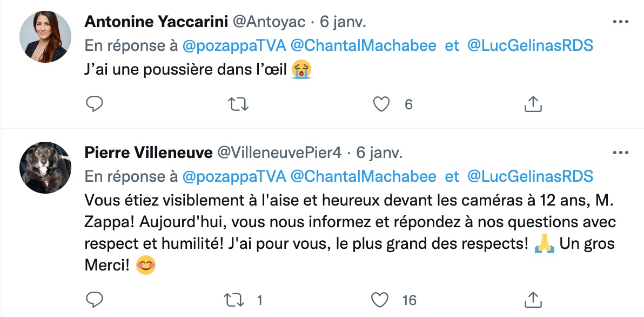Click the 6 janv. timestamp on Pierre's tweet
The width and height of the screenshot is (644, 317).
[x=379, y=153]
